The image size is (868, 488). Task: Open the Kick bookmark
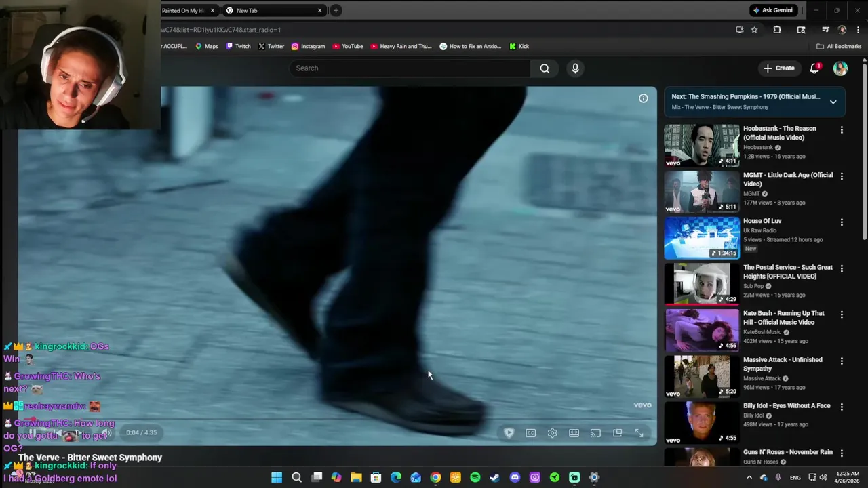(519, 47)
